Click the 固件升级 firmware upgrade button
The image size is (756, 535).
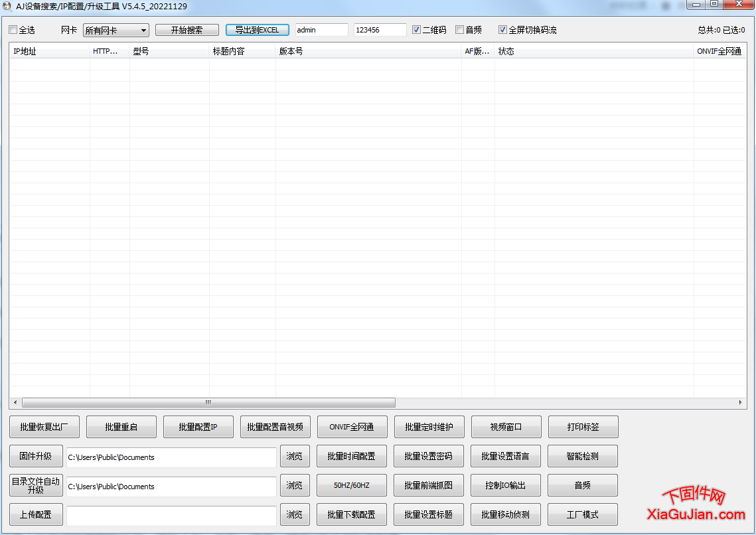pyautogui.click(x=36, y=457)
